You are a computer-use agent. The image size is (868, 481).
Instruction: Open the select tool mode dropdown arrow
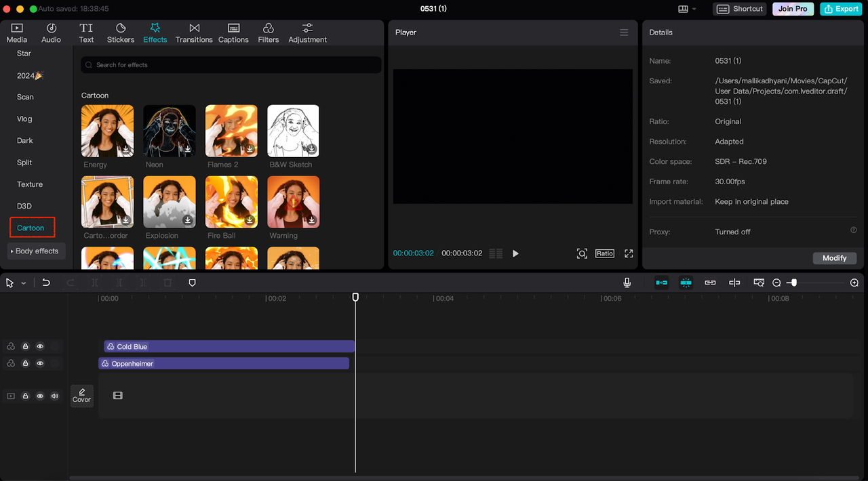(24, 283)
